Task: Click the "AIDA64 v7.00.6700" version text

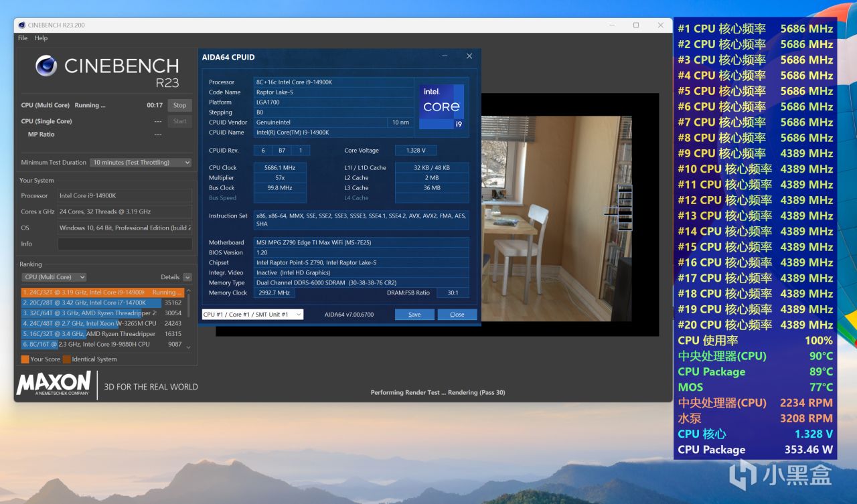Action: 349,315
